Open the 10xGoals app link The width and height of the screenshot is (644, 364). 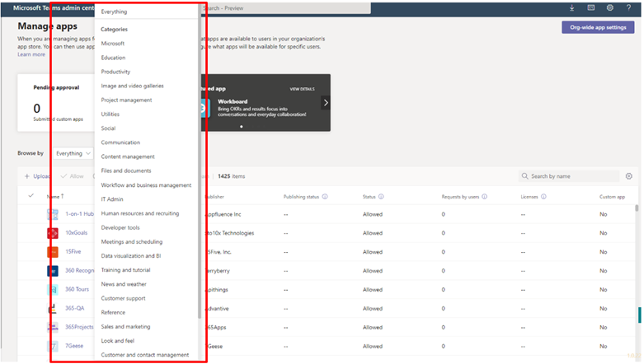77,233
